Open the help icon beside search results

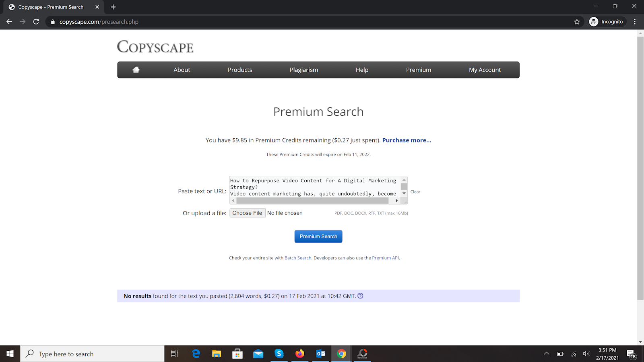[360, 296]
